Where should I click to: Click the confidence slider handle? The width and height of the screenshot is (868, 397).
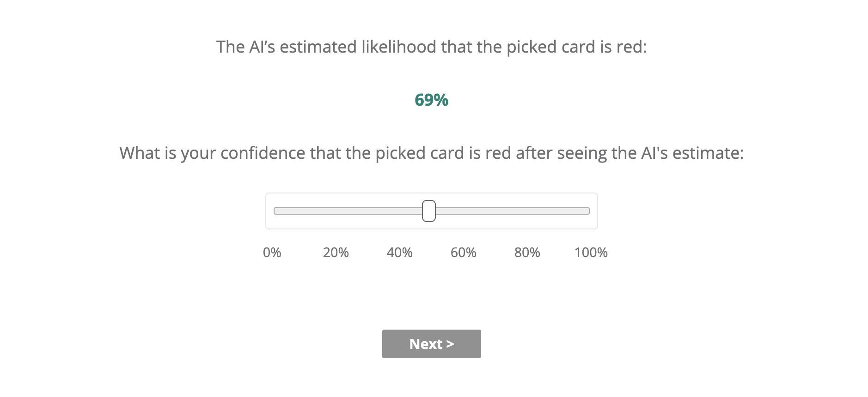click(429, 211)
